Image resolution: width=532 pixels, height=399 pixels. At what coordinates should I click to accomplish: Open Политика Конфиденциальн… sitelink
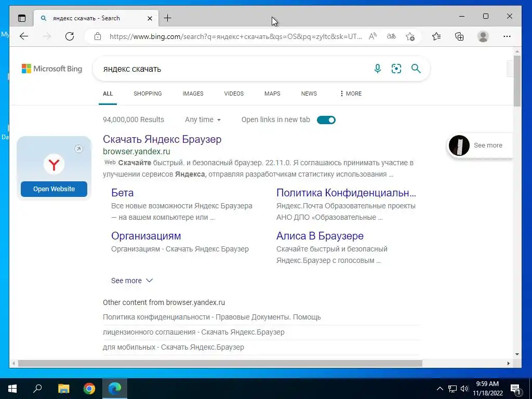coord(346,193)
